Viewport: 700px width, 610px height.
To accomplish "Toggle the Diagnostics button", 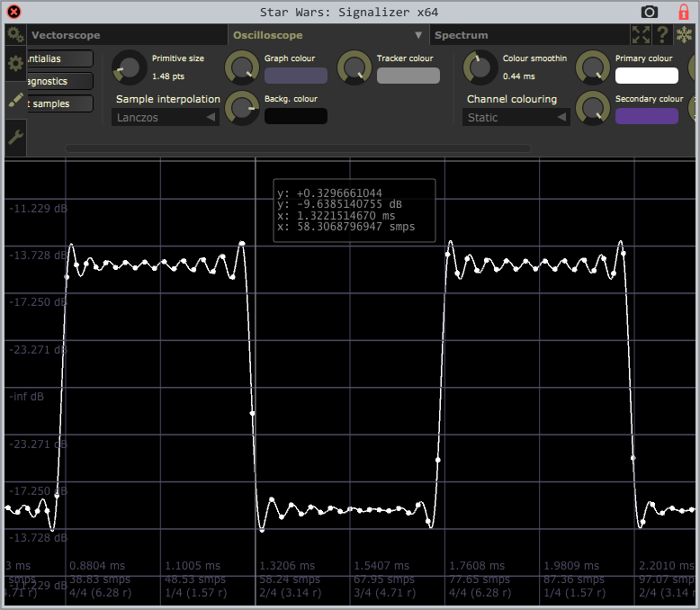I will (x=59, y=81).
